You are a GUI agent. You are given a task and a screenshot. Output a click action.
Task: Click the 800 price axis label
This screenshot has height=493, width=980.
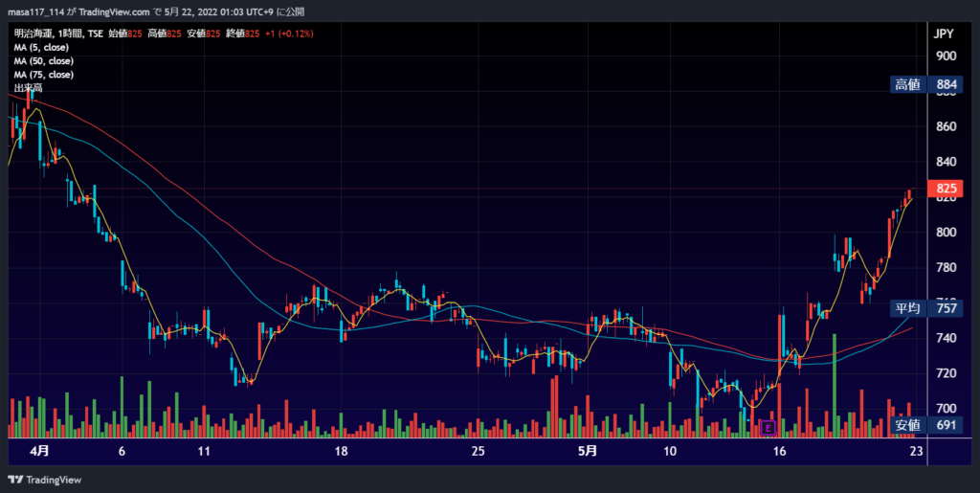click(x=947, y=233)
